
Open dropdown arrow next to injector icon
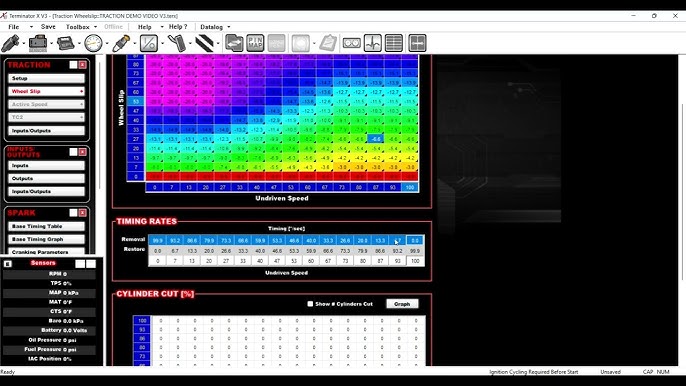point(24,44)
